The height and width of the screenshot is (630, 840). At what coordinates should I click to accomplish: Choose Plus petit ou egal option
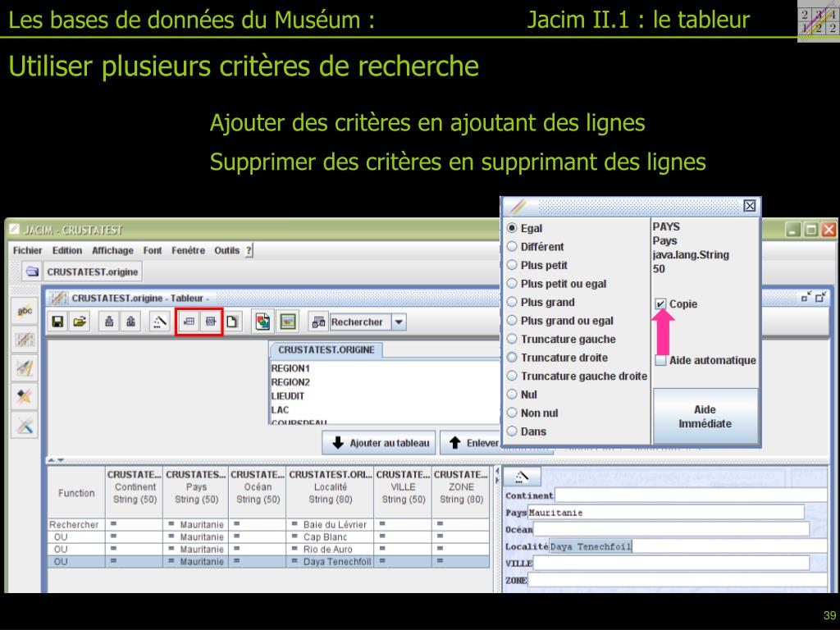click(x=512, y=283)
